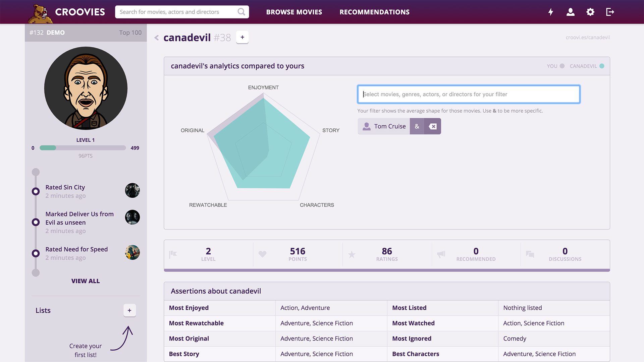Click the back chevron beside canadevil
The image size is (644, 362).
[156, 38]
